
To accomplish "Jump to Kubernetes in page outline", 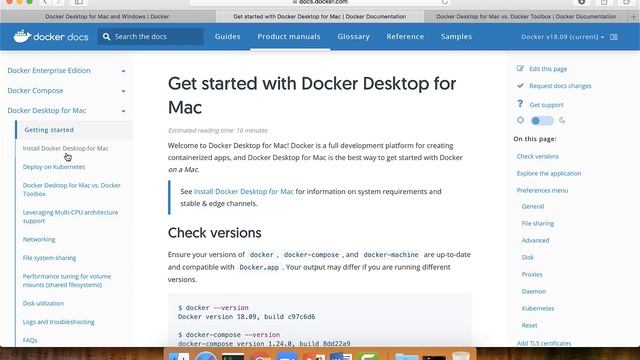I will 538,309.
